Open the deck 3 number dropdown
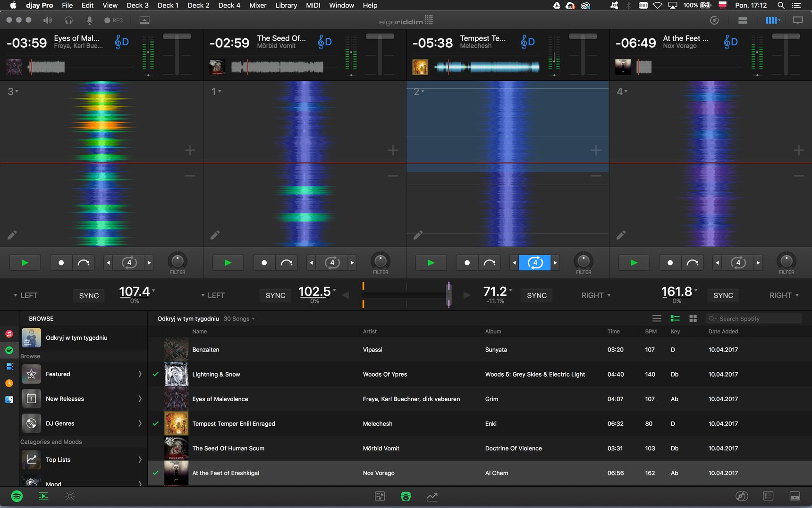Viewport: 812px width, 508px height. 13,91
